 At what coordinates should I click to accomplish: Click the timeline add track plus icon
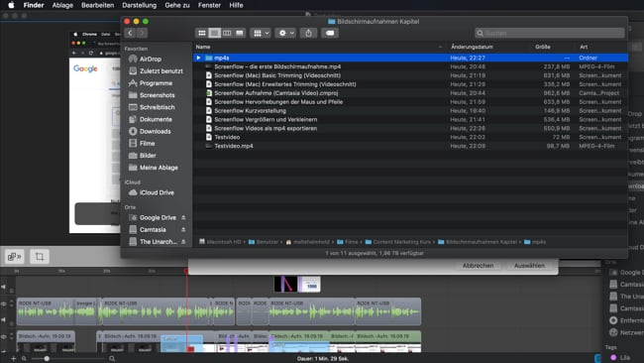point(14,359)
